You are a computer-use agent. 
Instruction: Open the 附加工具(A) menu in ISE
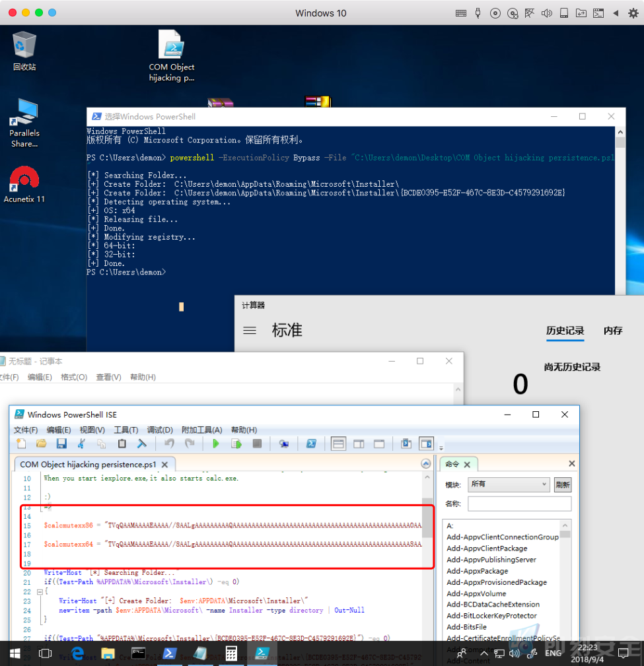click(x=202, y=430)
